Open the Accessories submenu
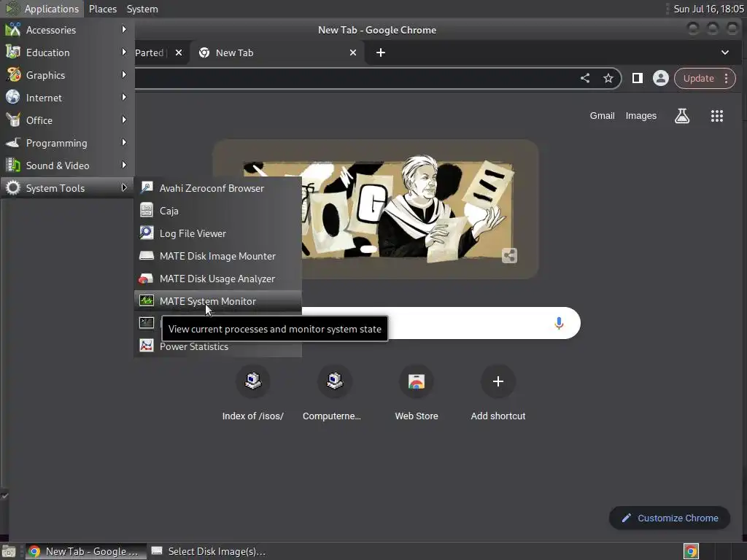Screen dimensions: 747x560 66,30
